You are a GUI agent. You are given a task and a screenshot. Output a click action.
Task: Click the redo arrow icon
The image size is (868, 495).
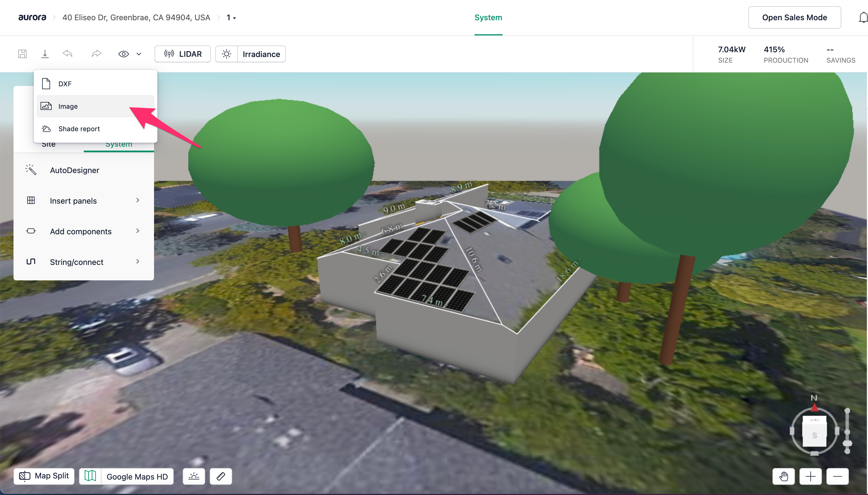[96, 54]
